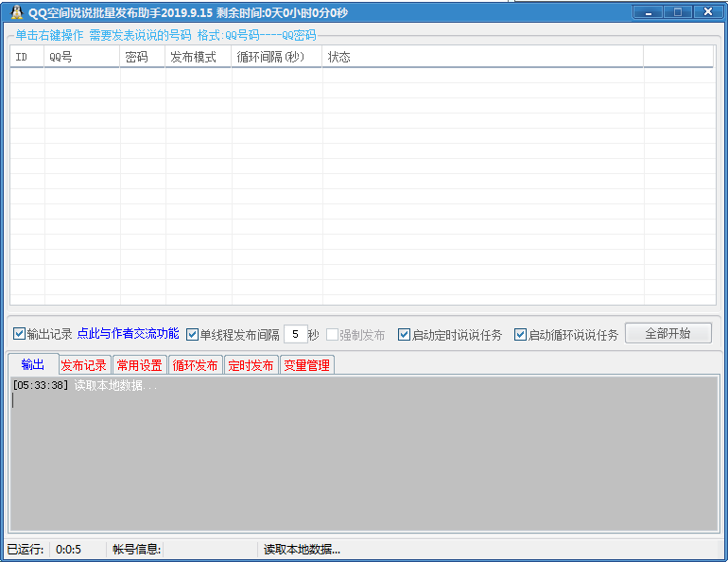The height and width of the screenshot is (562, 728).
Task: Close the QQ空间说说批量发布助手 window
Action: click(708, 12)
